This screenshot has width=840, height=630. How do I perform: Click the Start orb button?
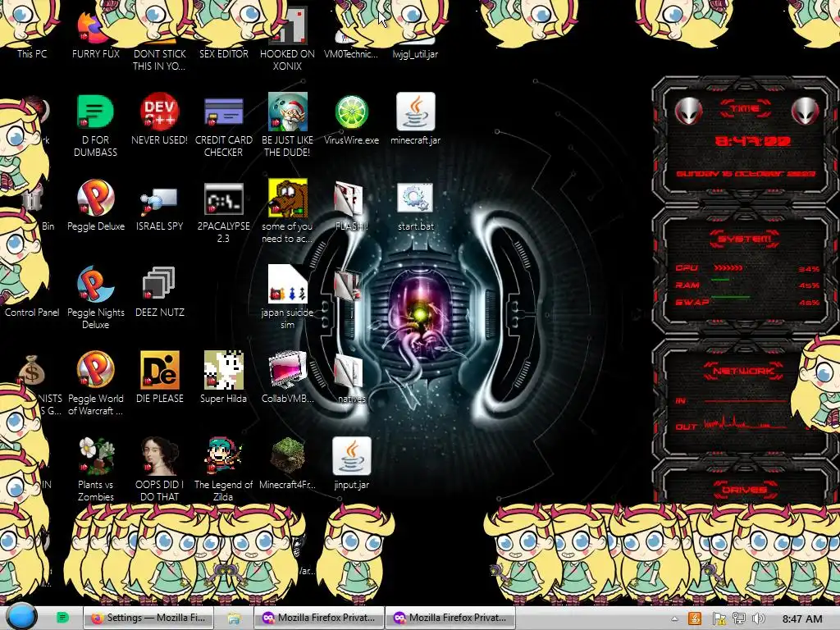point(21,618)
